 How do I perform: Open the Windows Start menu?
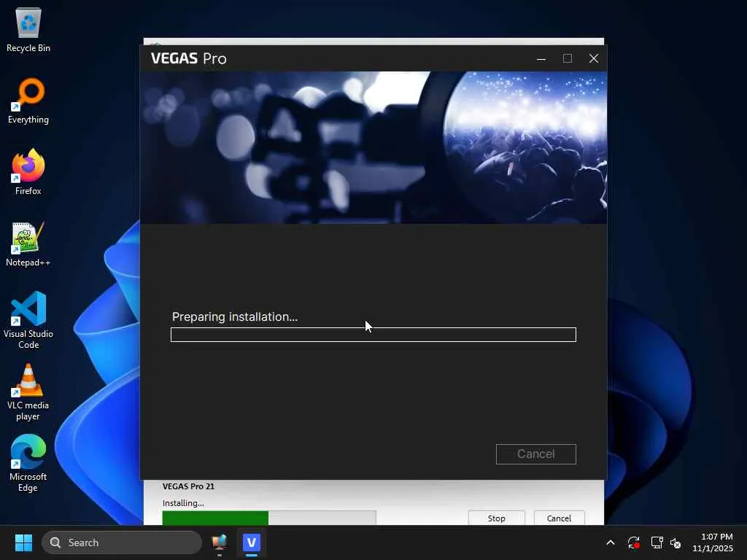point(23,542)
